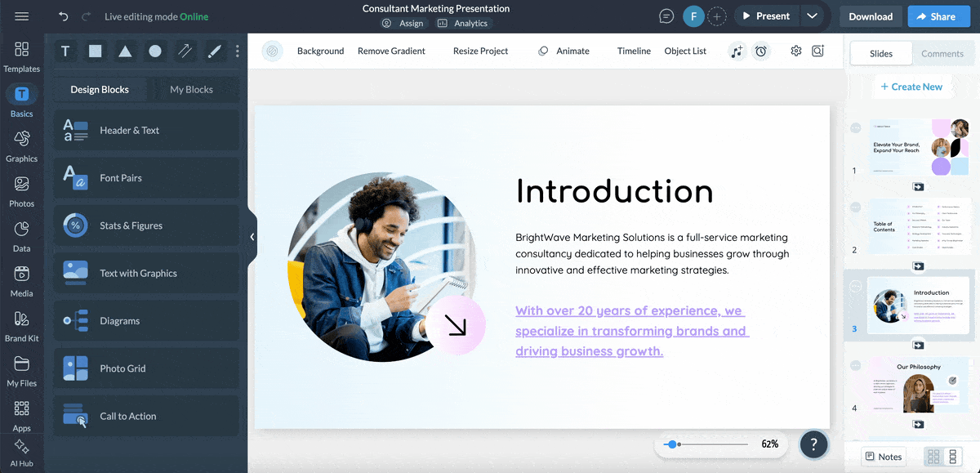The height and width of the screenshot is (473, 980).
Task: Open the Comments tab
Action: coord(942,53)
